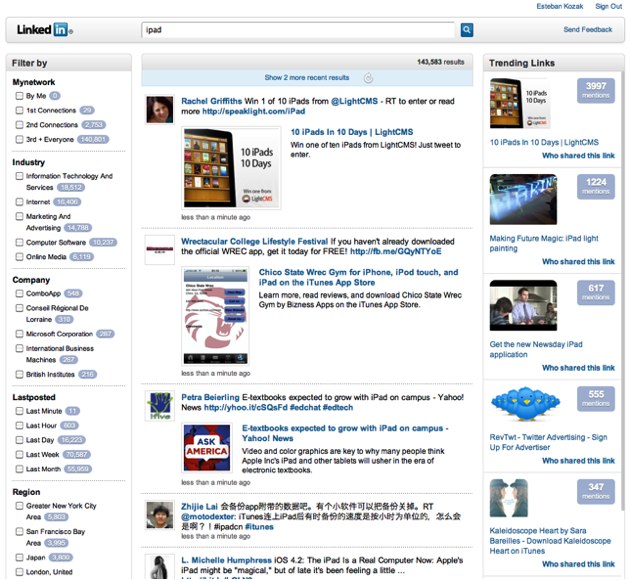Click the blue search magnifier button
This screenshot has height=582, width=630.
pyautogui.click(x=466, y=30)
